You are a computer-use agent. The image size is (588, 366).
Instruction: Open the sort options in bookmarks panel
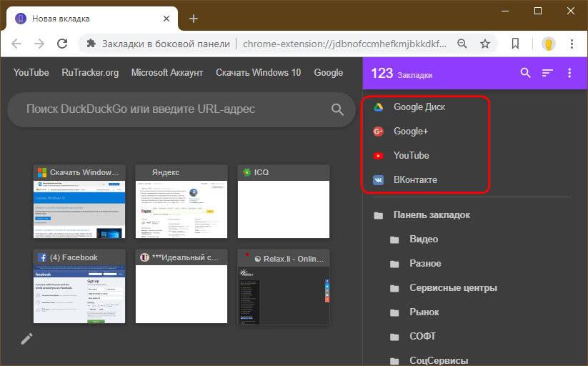tap(547, 73)
